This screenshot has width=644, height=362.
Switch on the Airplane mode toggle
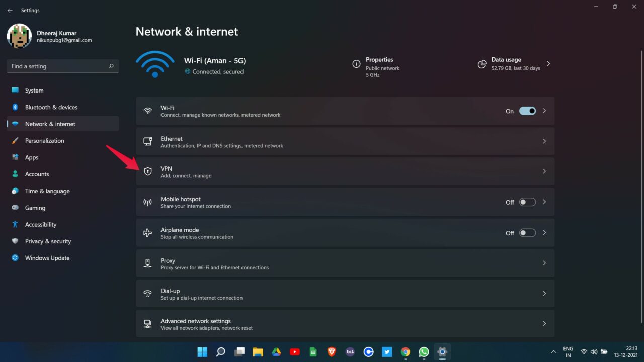[527, 233]
